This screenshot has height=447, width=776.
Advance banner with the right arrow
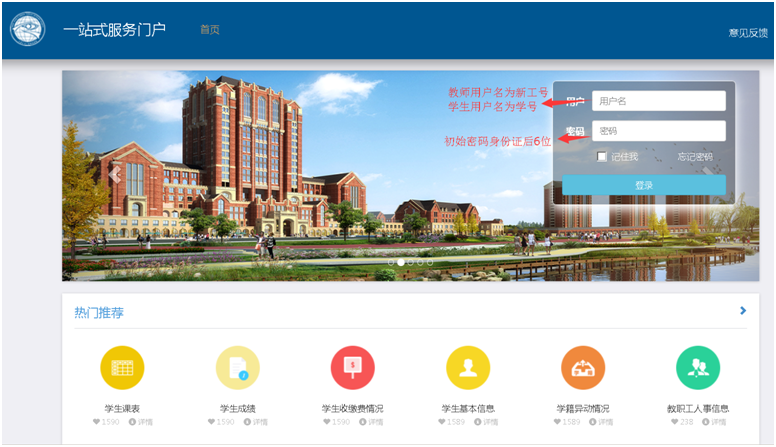pos(709,174)
